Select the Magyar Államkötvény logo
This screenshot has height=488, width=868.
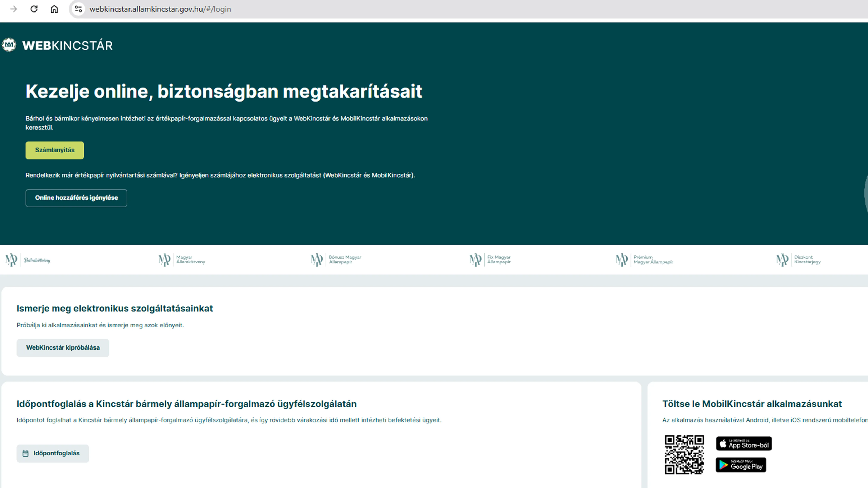182,260
